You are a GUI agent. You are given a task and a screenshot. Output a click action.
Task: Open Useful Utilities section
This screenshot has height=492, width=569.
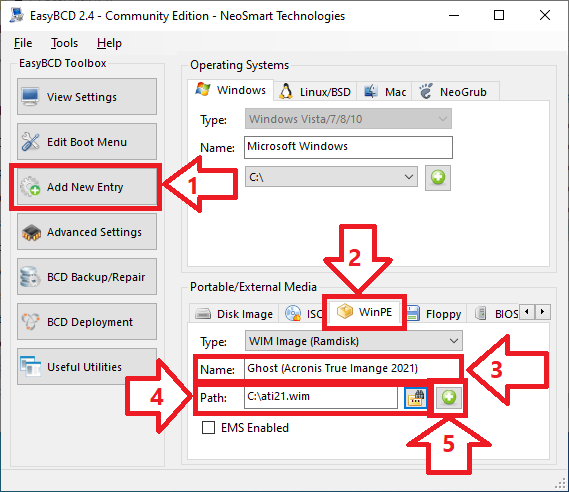tap(87, 367)
